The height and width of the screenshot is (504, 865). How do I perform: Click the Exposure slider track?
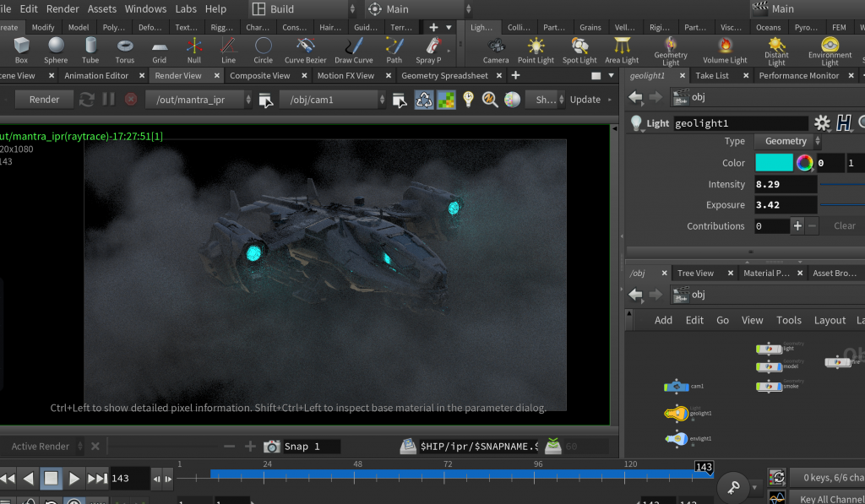coord(842,205)
